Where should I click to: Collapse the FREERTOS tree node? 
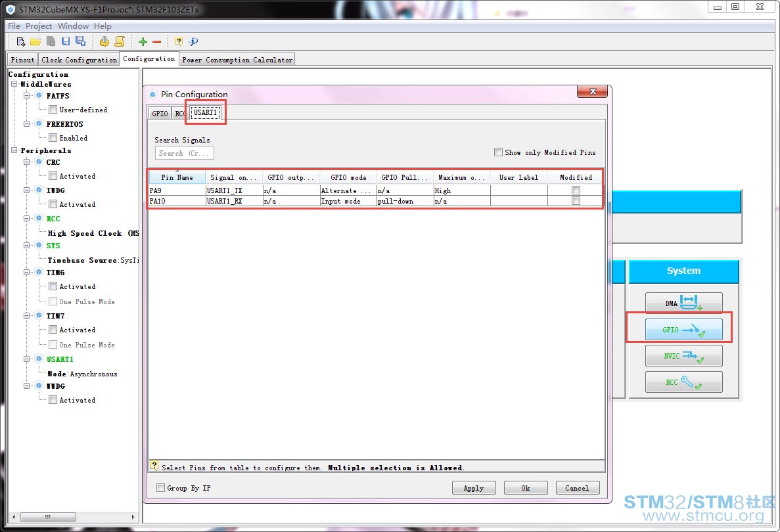coord(27,123)
